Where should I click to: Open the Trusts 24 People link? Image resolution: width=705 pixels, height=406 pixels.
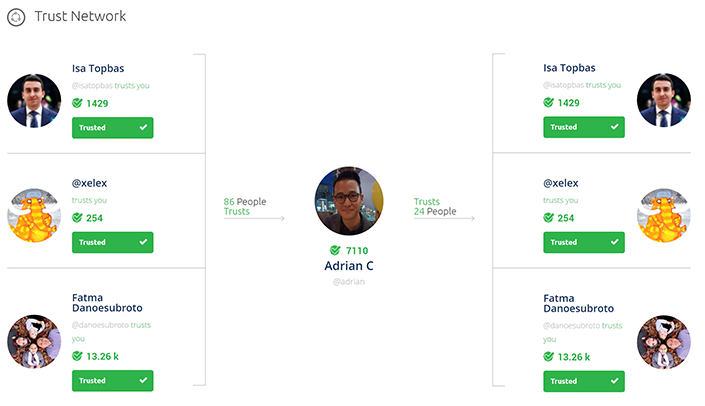point(435,207)
